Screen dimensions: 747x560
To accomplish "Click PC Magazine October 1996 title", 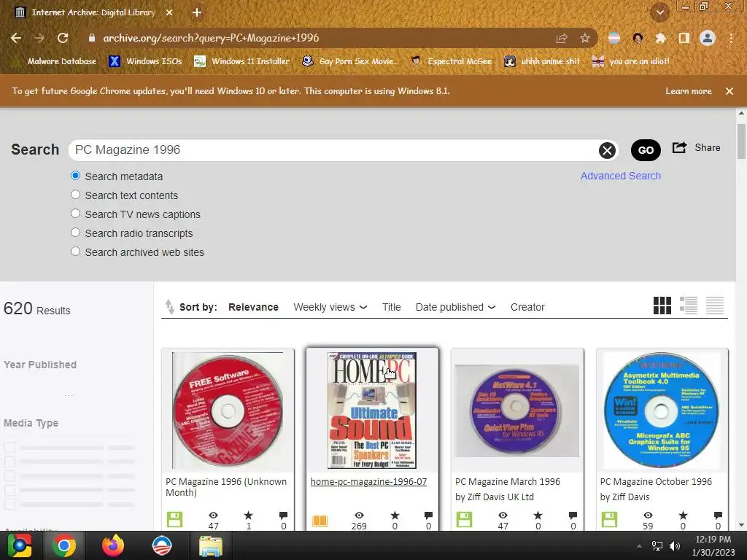I will coord(656,481).
